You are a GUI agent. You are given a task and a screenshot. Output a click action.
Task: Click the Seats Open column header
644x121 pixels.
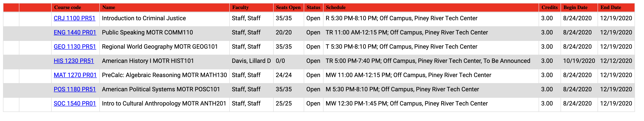(288, 8)
